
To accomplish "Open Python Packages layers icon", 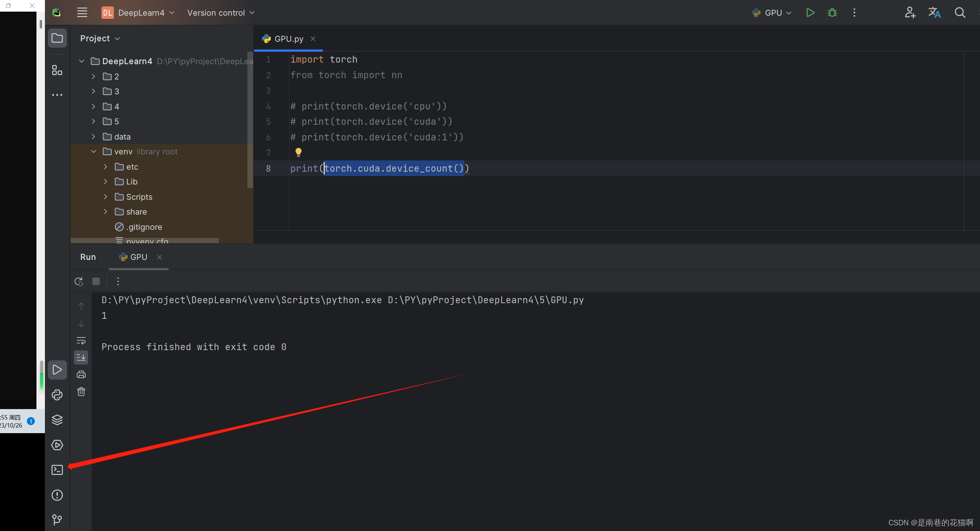I will pyautogui.click(x=57, y=420).
